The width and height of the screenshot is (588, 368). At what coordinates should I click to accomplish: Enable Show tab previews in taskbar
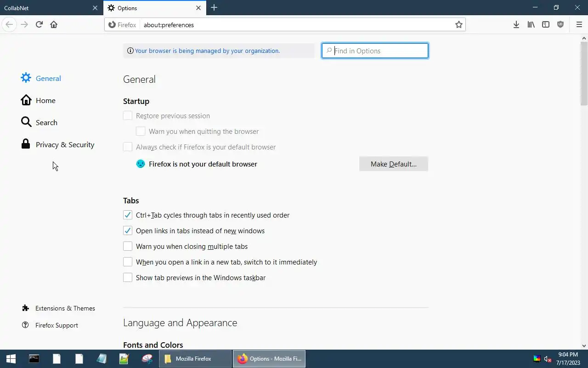[128, 278]
